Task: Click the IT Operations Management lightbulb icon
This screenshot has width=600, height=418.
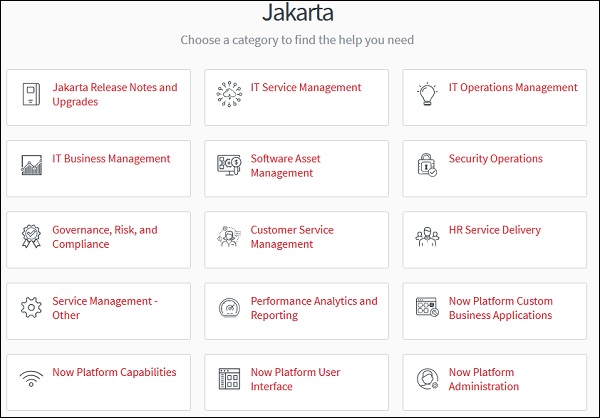Action: coord(427,95)
